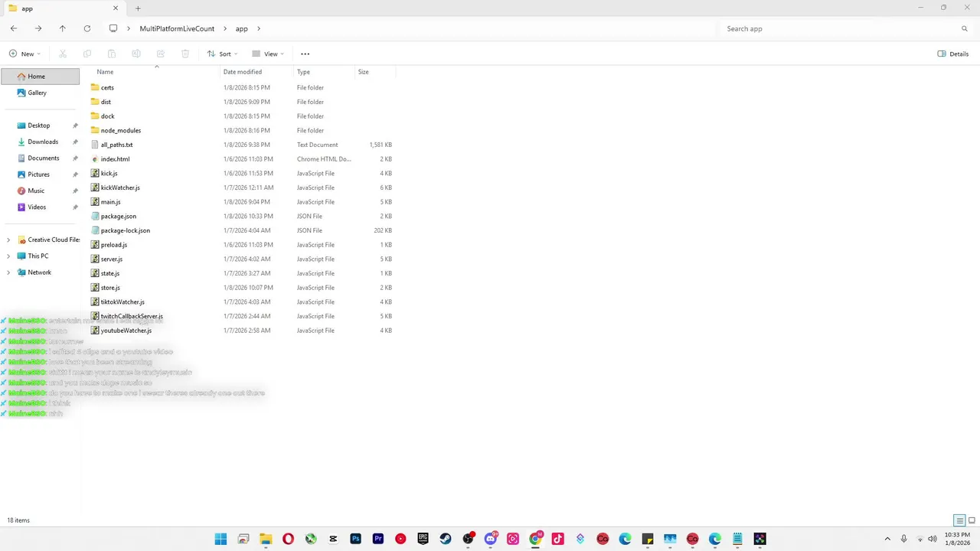Open DaVinci Resolve from the taskbar
This screenshot has height=551, width=980.
(x=759, y=539)
